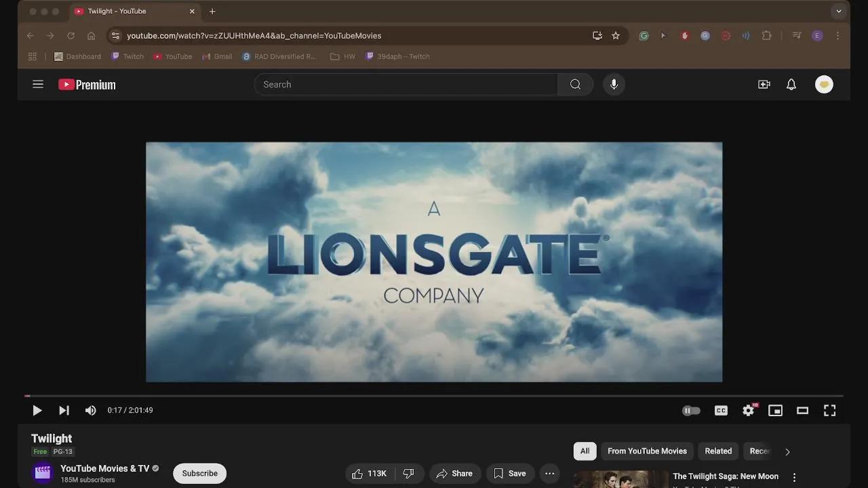Open the Twitch bookmark

(127, 56)
